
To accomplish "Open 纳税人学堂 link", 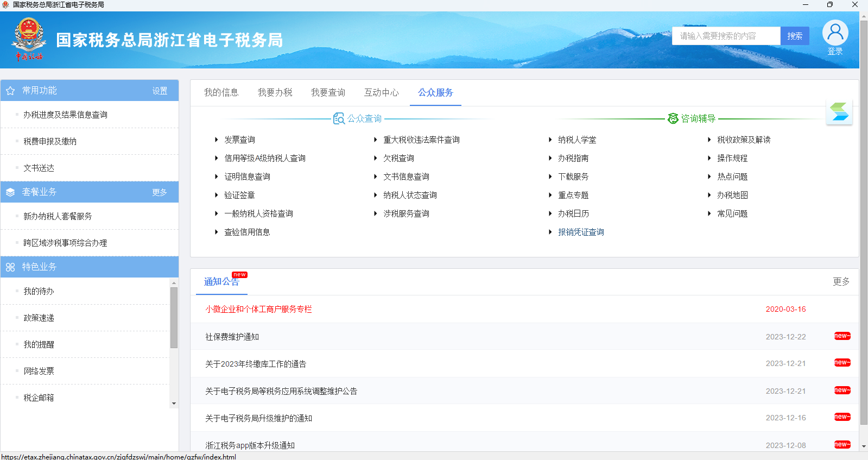I will point(577,140).
